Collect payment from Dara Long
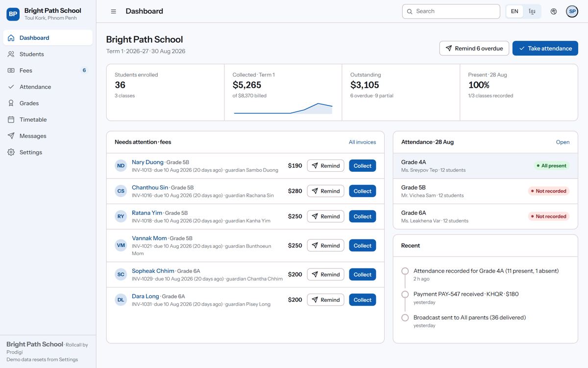The width and height of the screenshot is (588, 368). pos(363,300)
